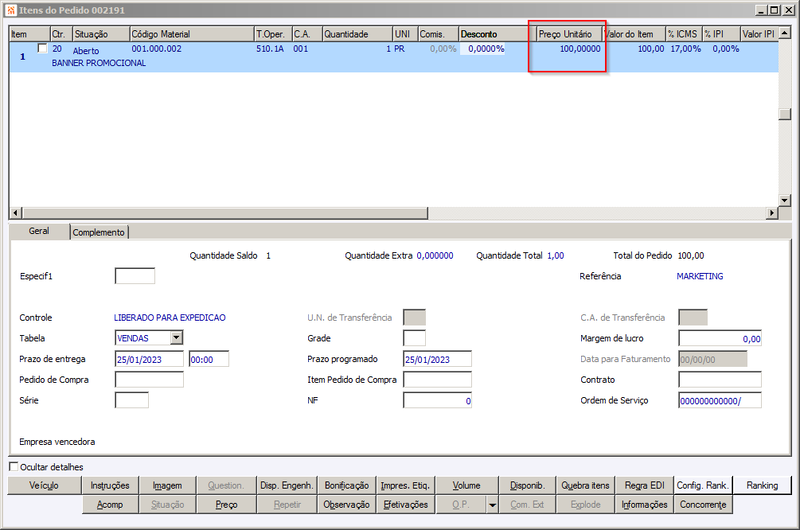Click Quebra itens button

click(585, 486)
